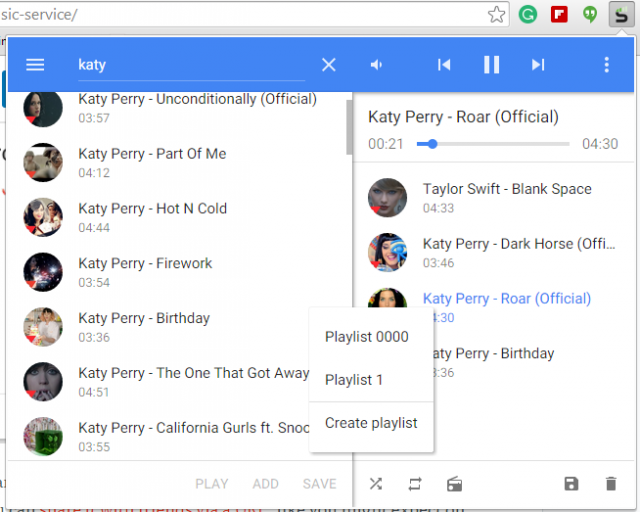Select Playlist 0000 from popup menu

(367, 337)
